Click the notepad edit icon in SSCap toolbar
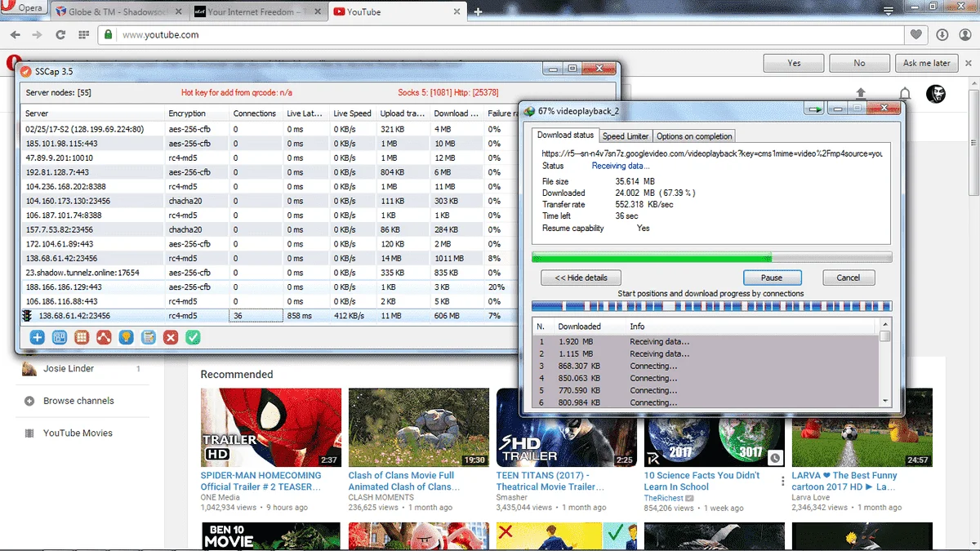 click(148, 337)
